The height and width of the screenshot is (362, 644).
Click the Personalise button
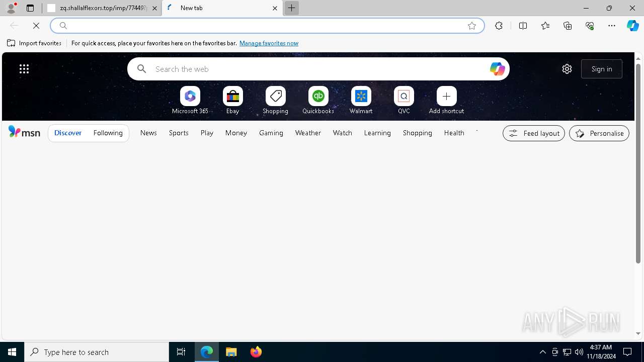[599, 133]
